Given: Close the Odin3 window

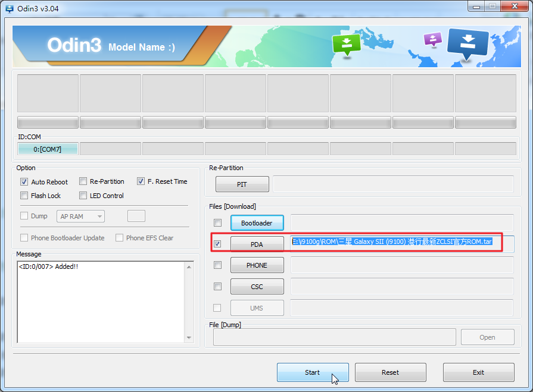Looking at the screenshot, I should coord(515,7).
